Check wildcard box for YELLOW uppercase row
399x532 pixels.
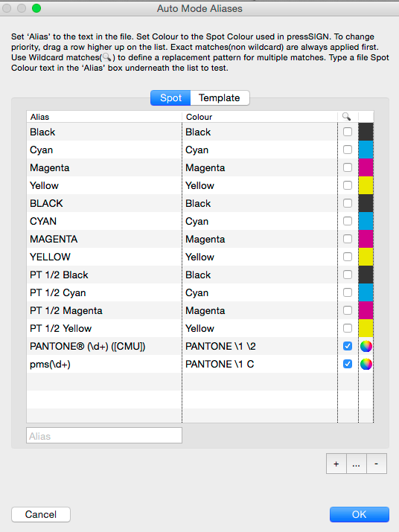pos(348,257)
